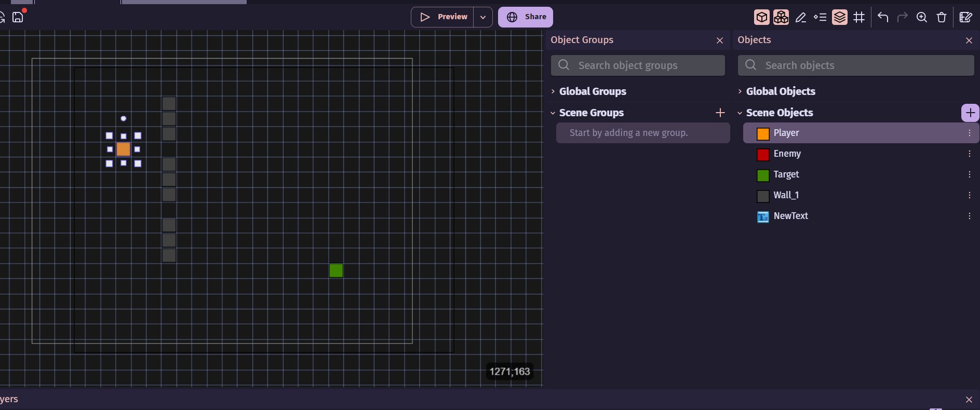Select the green Target square on canvas

[336, 270]
